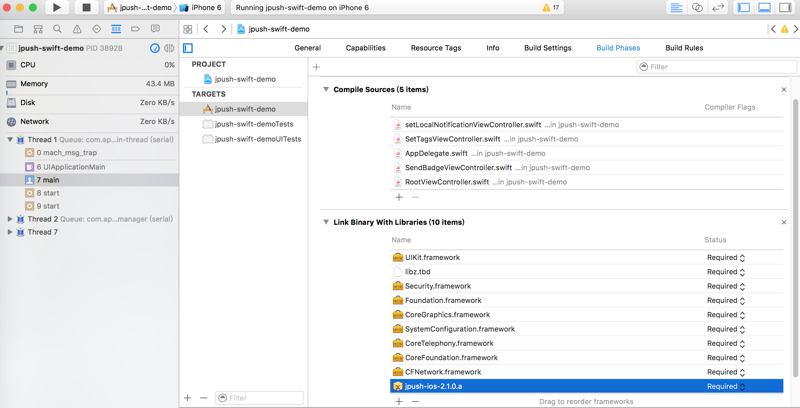This screenshot has height=408, width=800.
Task: Open the jpush-swift-demo scheme selector
Action: click(140, 8)
